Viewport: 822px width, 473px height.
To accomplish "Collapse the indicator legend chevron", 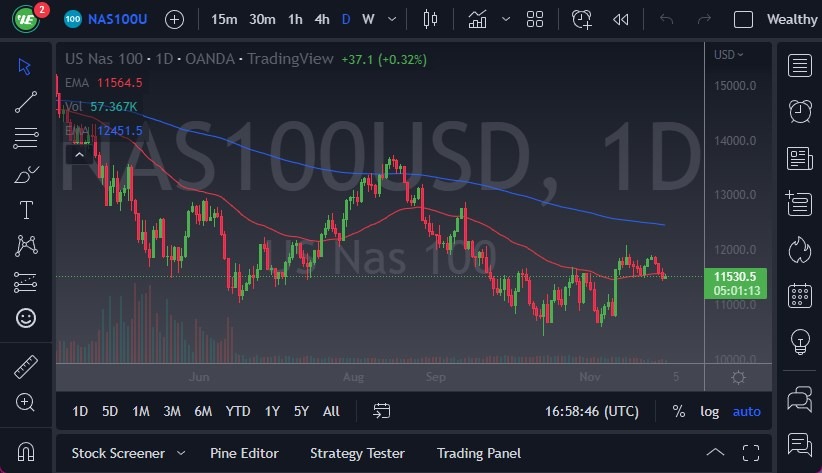I will click(79, 155).
